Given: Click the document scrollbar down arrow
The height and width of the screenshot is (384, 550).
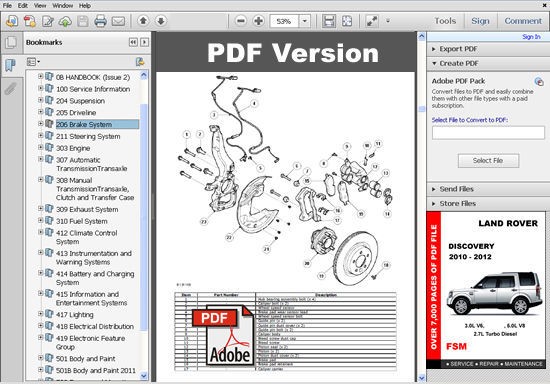Looking at the screenshot, I should (422, 378).
